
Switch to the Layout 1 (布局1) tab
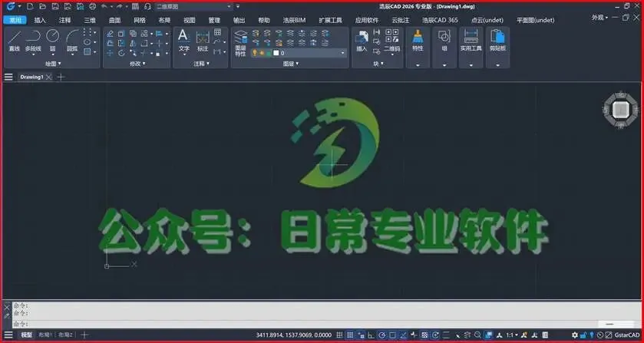point(45,335)
